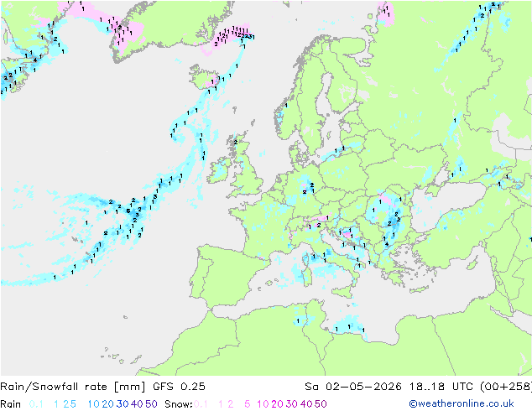
Task: Select the Snow legend value 10
Action: pos(263,404)
